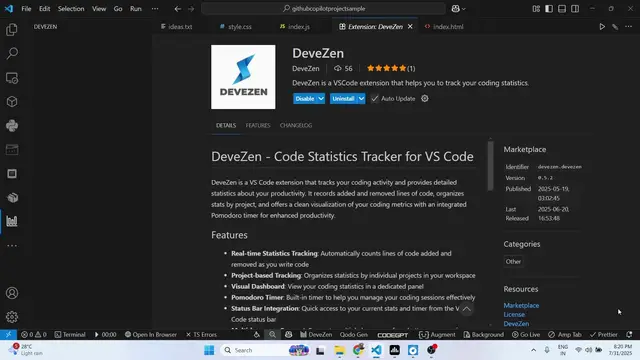Click the extension settings gear next to Auto Update
Viewport: 640px width, 360px height.
(424, 98)
